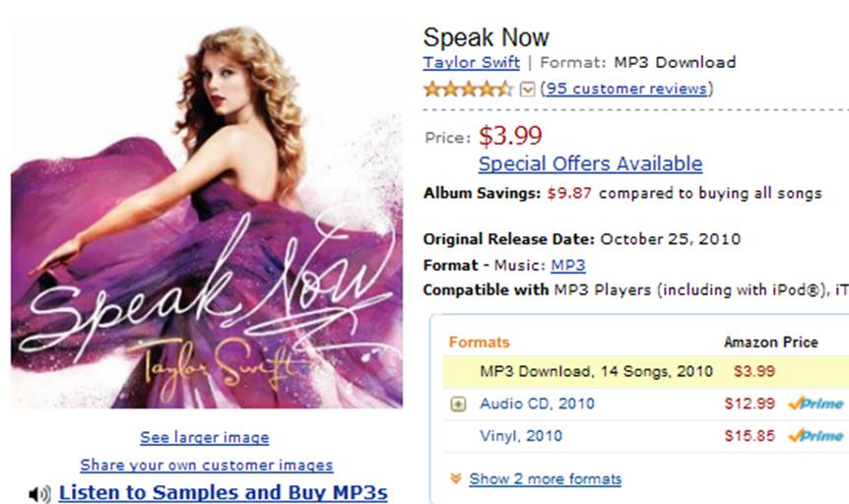The width and height of the screenshot is (849, 504).
Task: Click the plus icon next to Audio CD
Action: point(458,404)
